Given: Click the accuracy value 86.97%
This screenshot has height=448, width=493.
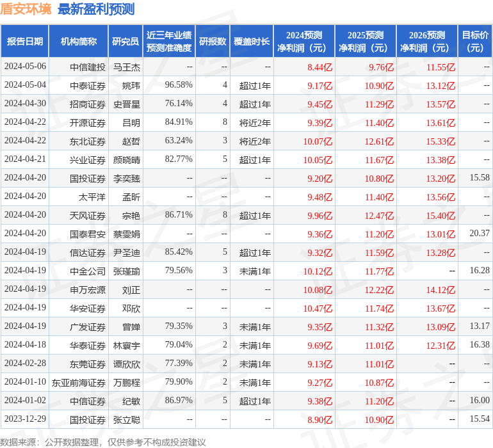Looking at the screenshot, I should [179, 400].
